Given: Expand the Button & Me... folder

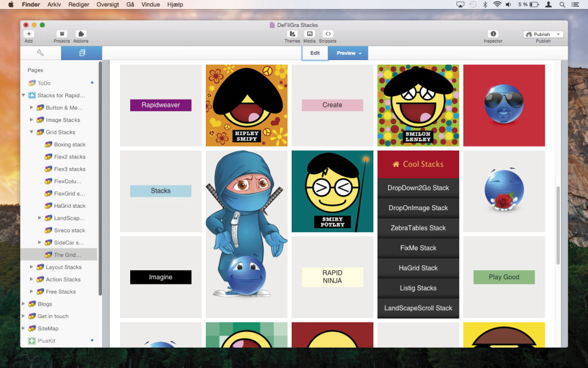Looking at the screenshot, I should [x=31, y=107].
